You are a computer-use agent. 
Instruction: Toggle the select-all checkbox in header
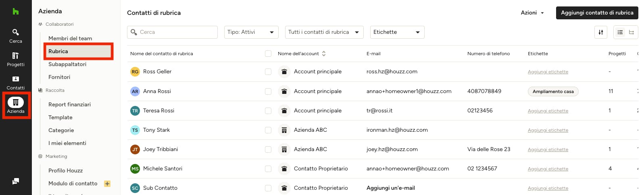(x=268, y=54)
